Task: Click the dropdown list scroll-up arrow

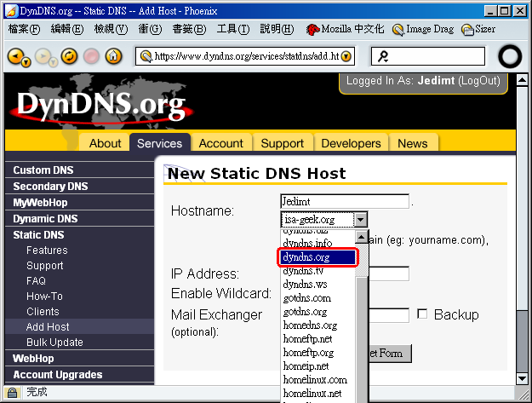Action: 361,237
